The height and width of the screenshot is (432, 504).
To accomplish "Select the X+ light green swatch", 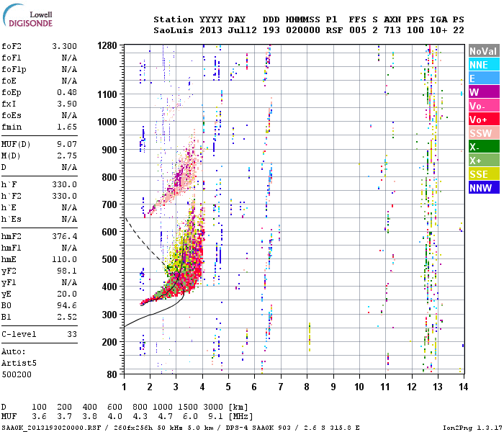I will pyautogui.click(x=484, y=161).
